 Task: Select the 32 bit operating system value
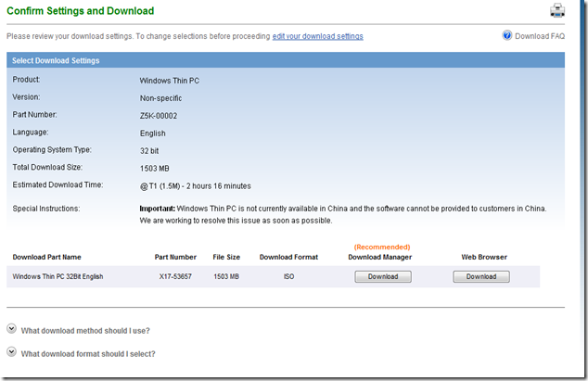click(x=149, y=151)
